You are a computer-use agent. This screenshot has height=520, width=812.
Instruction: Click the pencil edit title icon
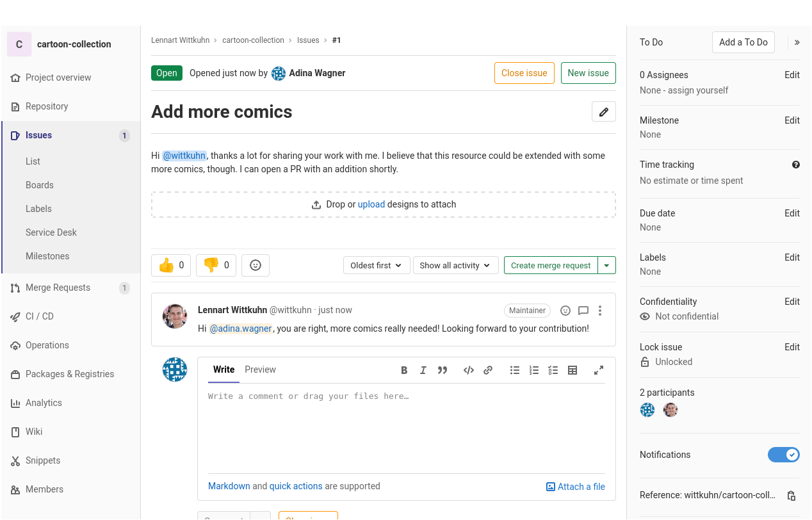pyautogui.click(x=603, y=111)
